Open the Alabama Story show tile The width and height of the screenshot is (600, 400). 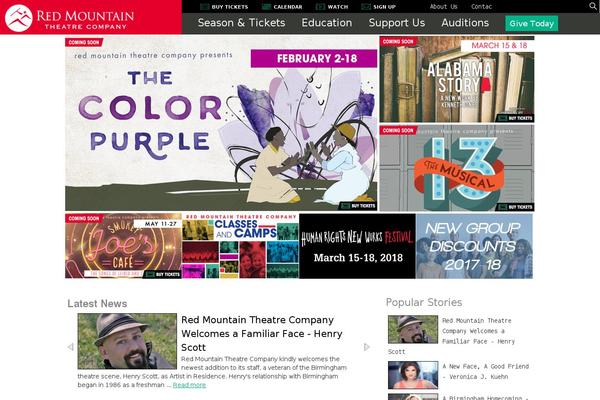click(x=457, y=80)
